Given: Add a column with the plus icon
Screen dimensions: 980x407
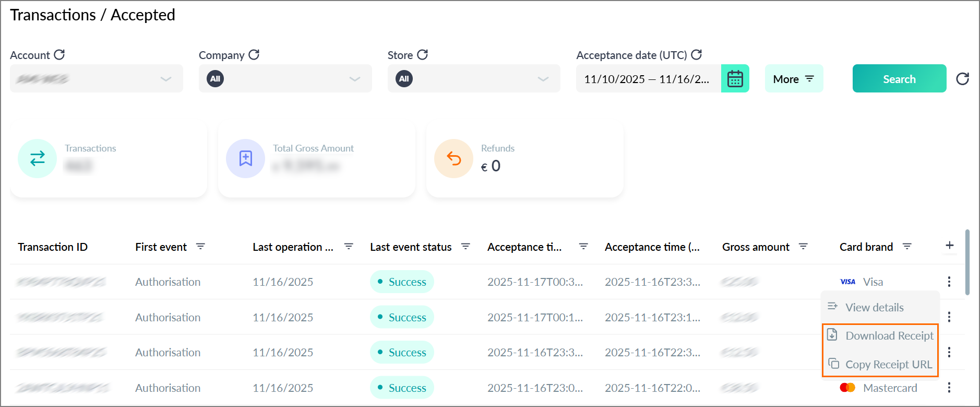Looking at the screenshot, I should click(x=950, y=245).
